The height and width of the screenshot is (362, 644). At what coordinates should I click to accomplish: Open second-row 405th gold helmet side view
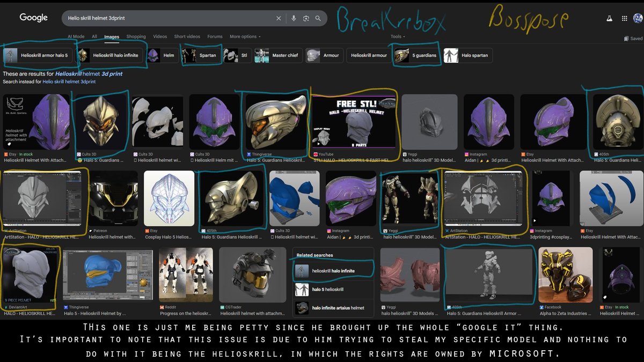coord(232,198)
